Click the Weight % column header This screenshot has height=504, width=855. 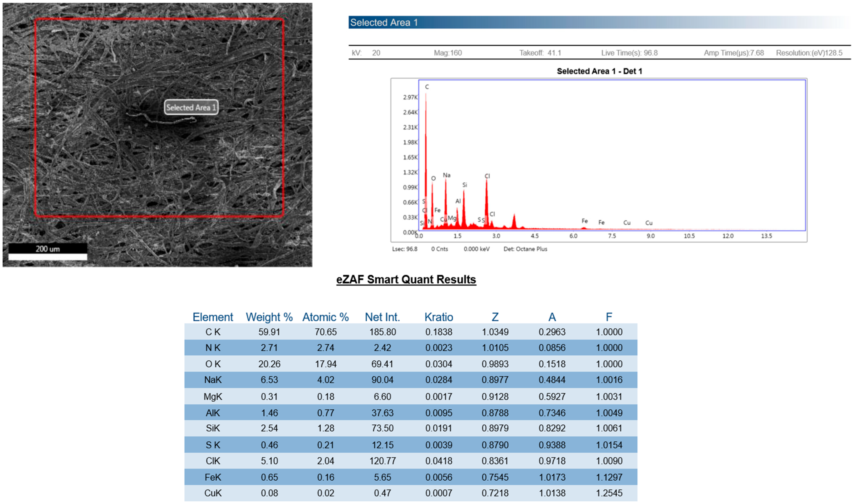(x=269, y=317)
